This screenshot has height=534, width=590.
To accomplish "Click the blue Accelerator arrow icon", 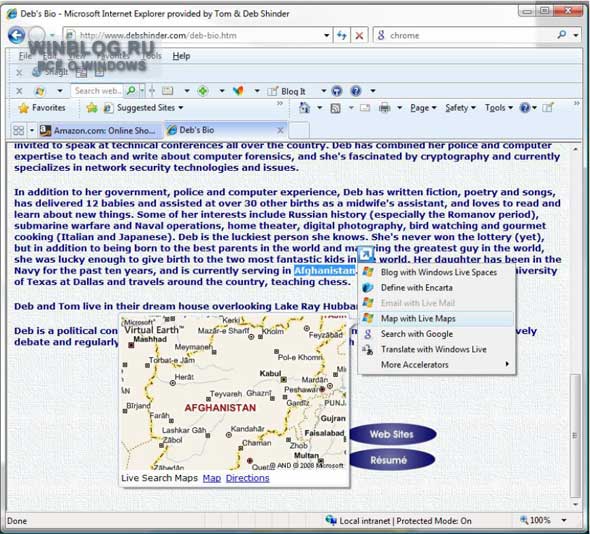I will (x=365, y=254).
